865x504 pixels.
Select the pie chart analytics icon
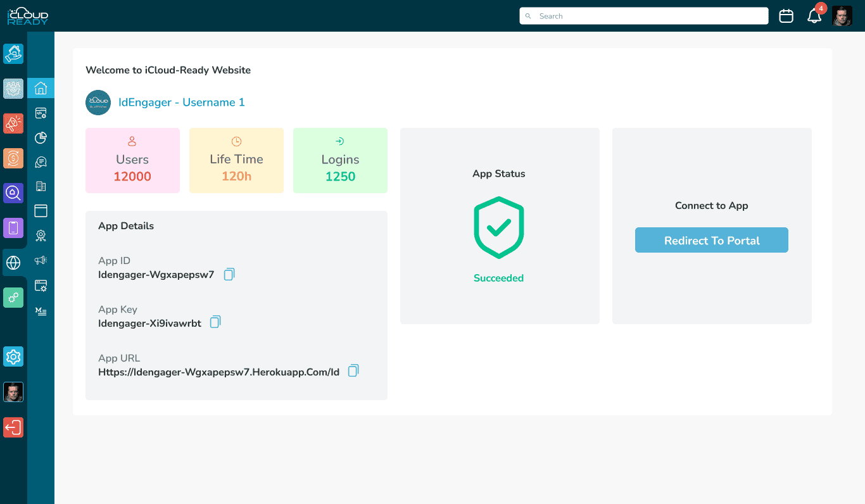41,137
